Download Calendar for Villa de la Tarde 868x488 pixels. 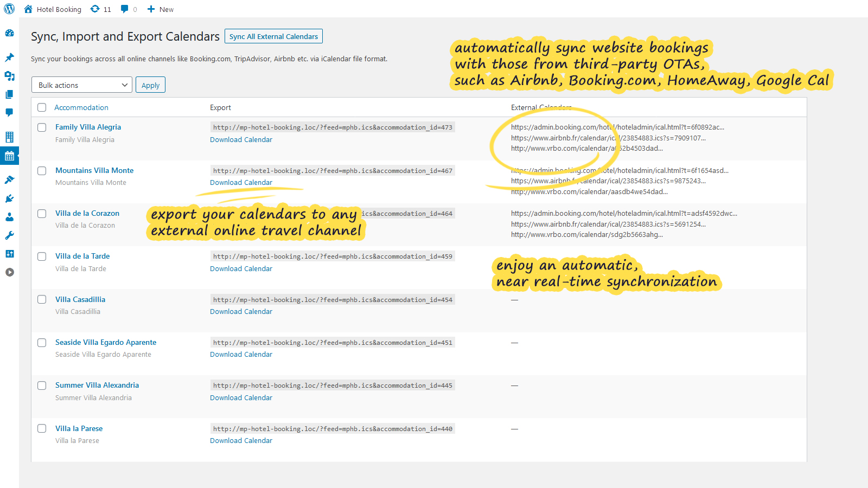point(241,268)
